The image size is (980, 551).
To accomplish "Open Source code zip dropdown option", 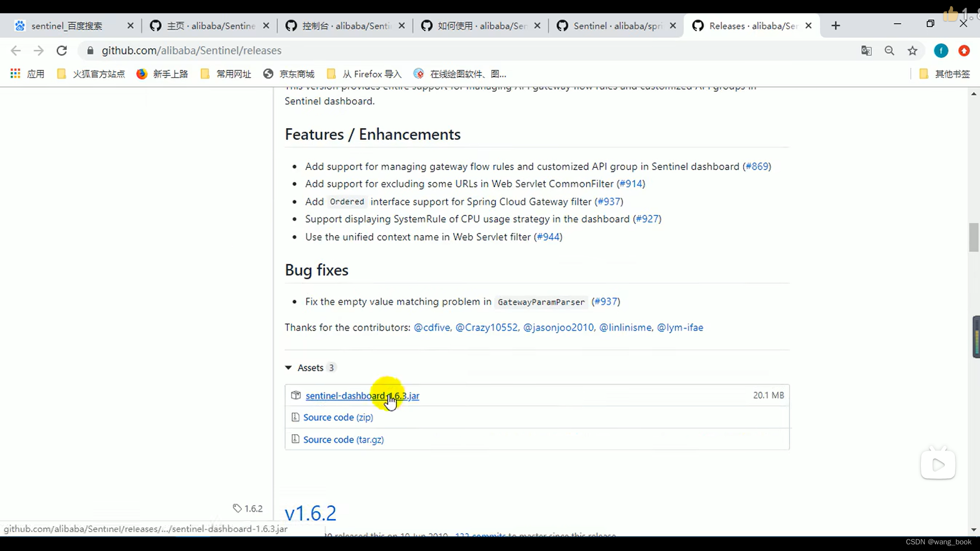I will pos(338,416).
